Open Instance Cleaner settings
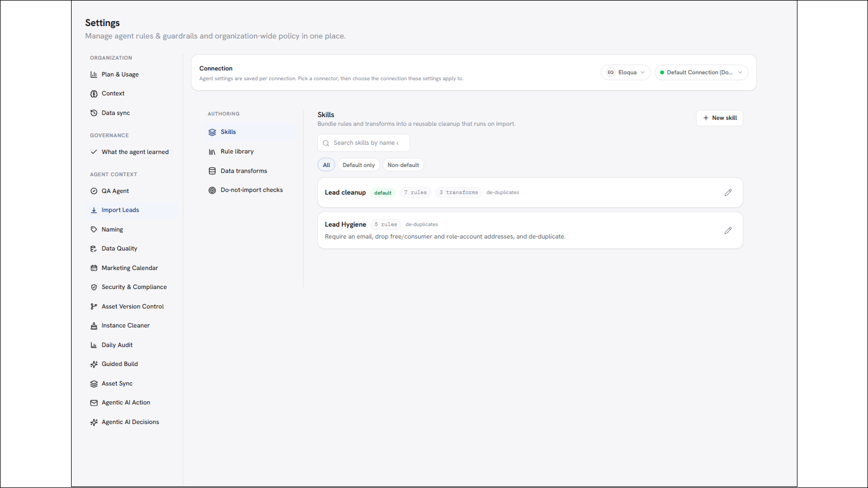This screenshot has width=868, height=488. tap(132, 326)
